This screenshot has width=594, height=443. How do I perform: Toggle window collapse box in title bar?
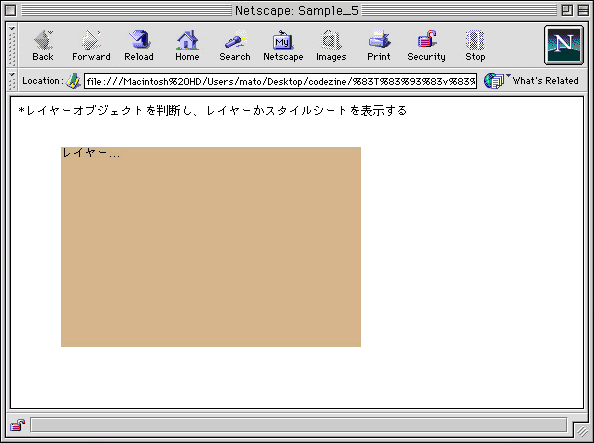[583, 10]
